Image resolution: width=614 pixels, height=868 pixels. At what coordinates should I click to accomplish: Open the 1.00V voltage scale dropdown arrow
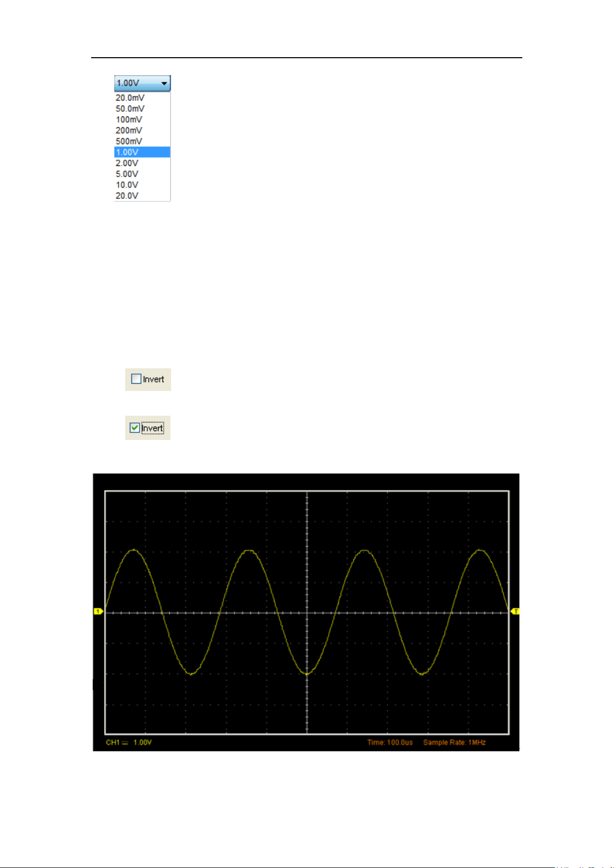164,83
